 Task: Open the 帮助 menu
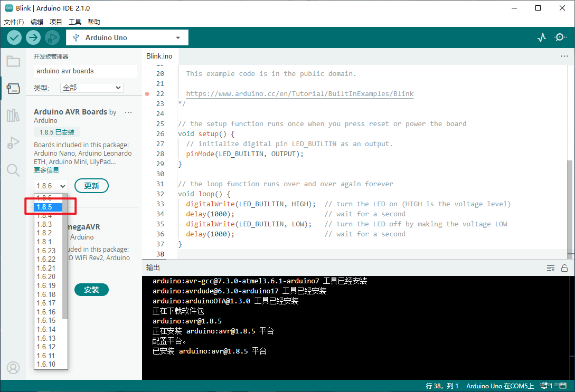[x=94, y=22]
